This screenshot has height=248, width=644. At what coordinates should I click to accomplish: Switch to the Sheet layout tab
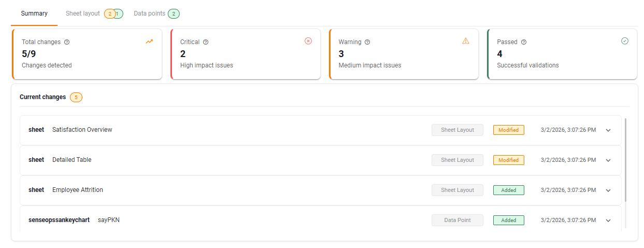(83, 13)
